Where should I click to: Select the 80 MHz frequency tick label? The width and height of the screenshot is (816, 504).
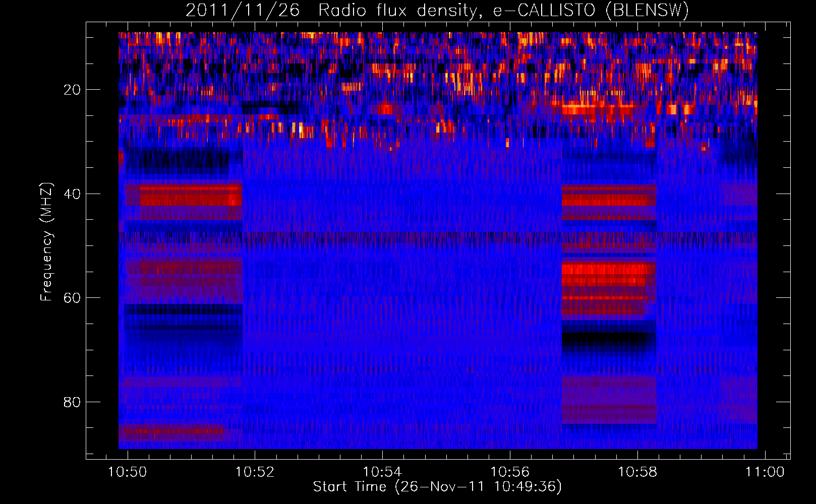[73, 402]
